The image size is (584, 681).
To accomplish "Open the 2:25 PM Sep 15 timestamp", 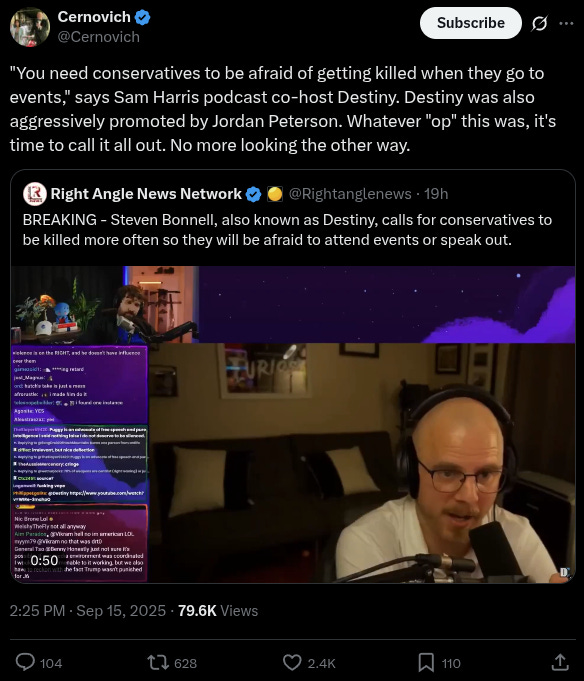I will [88, 611].
